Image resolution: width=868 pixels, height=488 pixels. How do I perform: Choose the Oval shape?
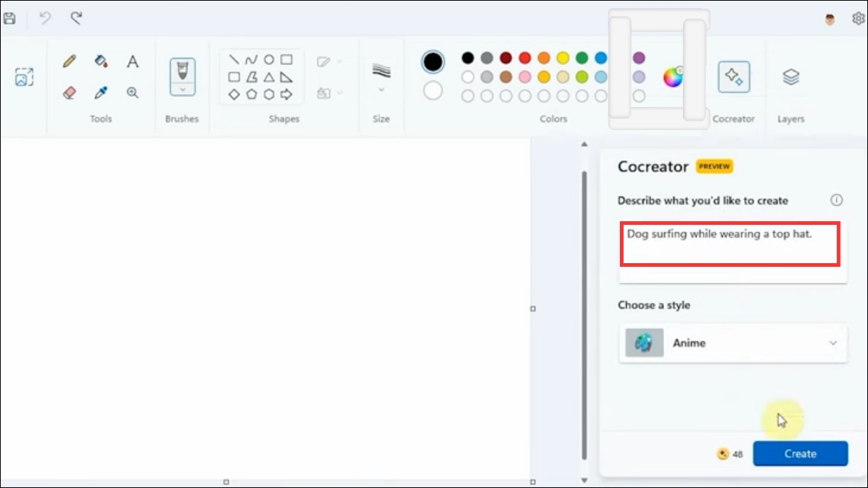269,59
